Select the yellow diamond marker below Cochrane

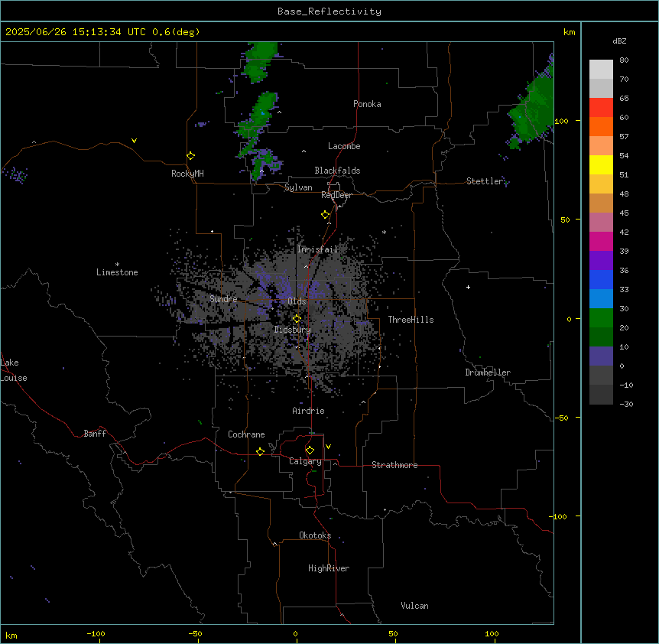[x=260, y=451]
